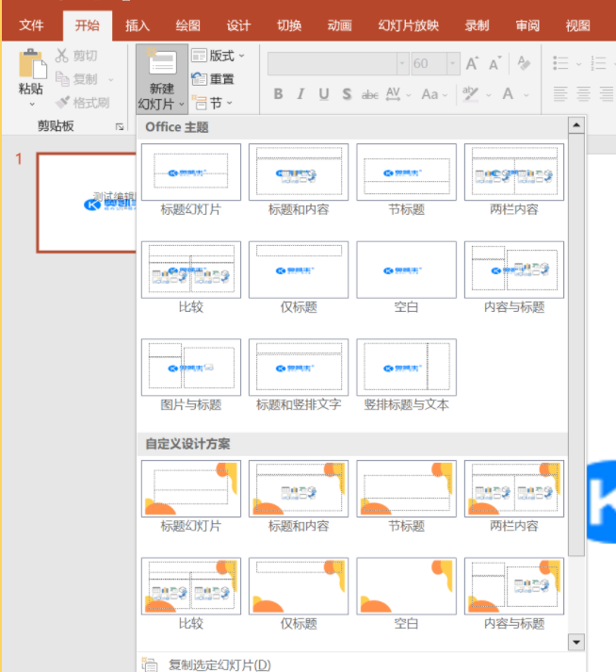Click the bullet list icon
616x672 pixels.
pos(560,63)
